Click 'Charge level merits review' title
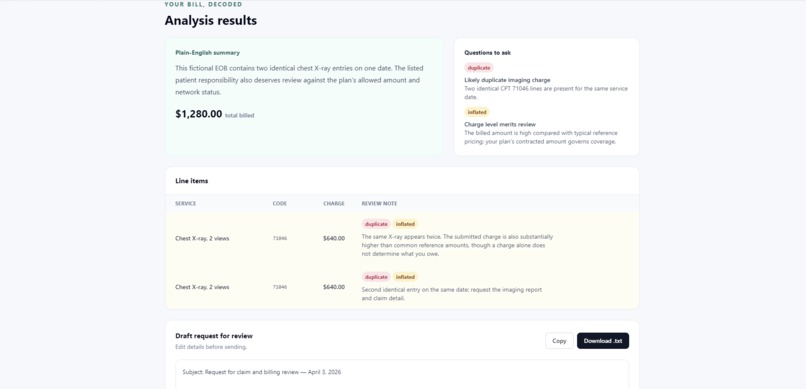Image resolution: width=806 pixels, height=389 pixels. [x=500, y=124]
